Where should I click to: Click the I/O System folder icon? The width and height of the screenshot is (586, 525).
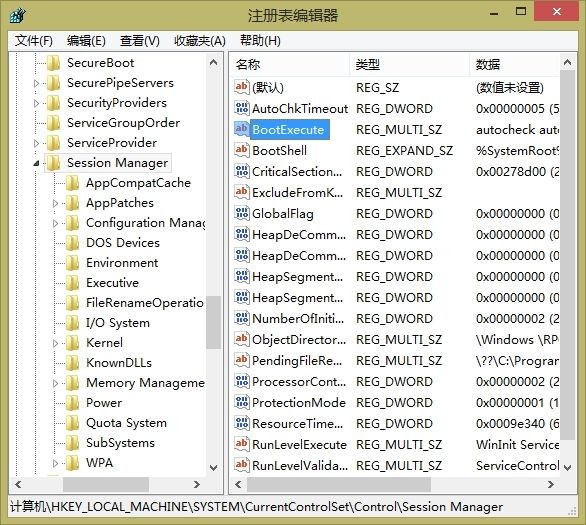coord(73,322)
